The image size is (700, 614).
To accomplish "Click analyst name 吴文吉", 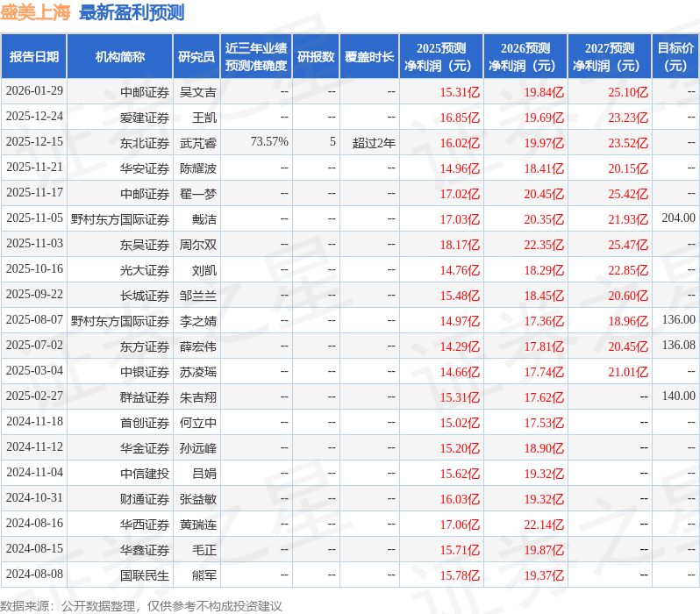I will (198, 91).
